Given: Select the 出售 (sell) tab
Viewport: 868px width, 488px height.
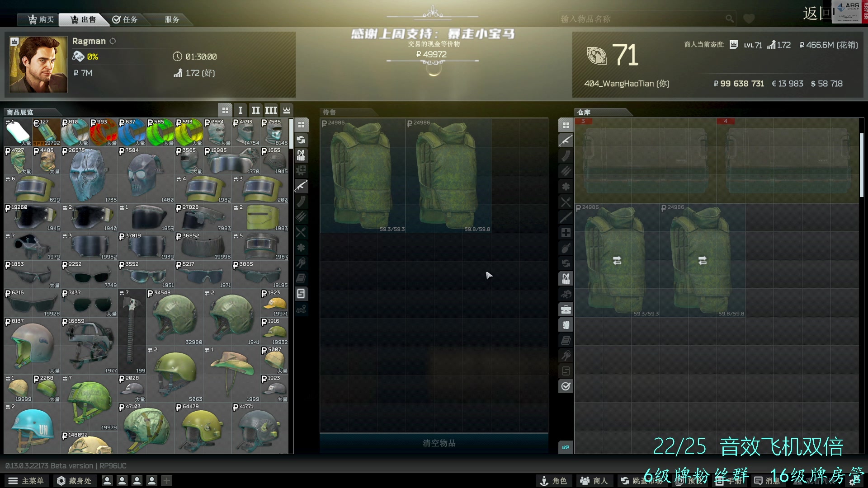Looking at the screenshot, I should [84, 19].
